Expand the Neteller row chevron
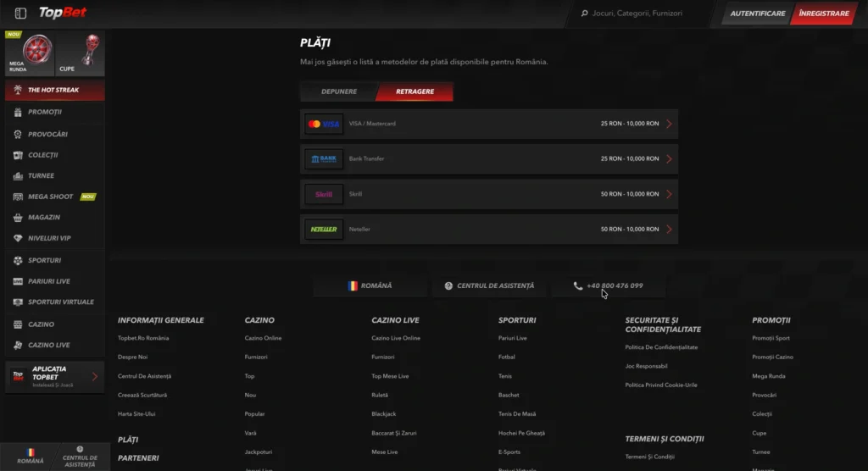The image size is (868, 471). [670, 229]
